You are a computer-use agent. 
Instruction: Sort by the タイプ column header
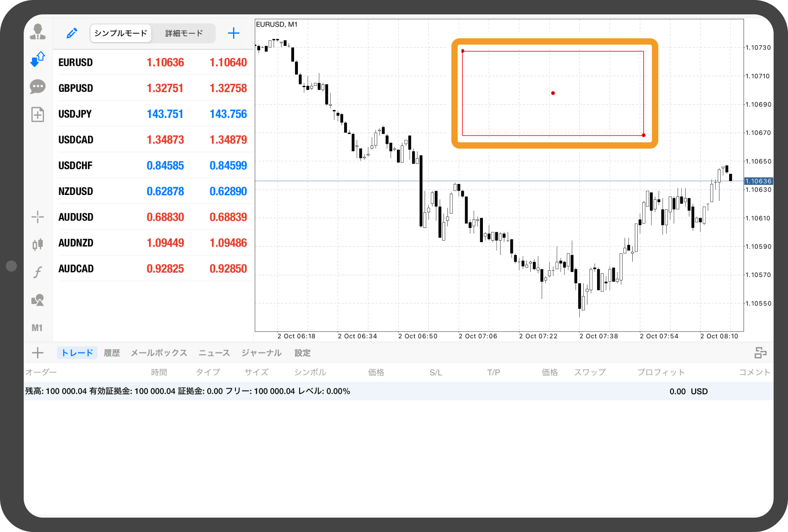pos(208,372)
